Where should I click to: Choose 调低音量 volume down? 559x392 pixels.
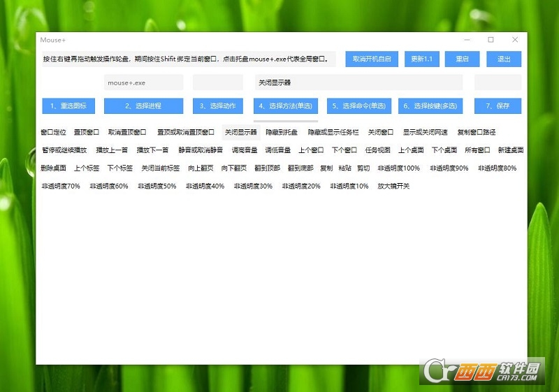277,150
